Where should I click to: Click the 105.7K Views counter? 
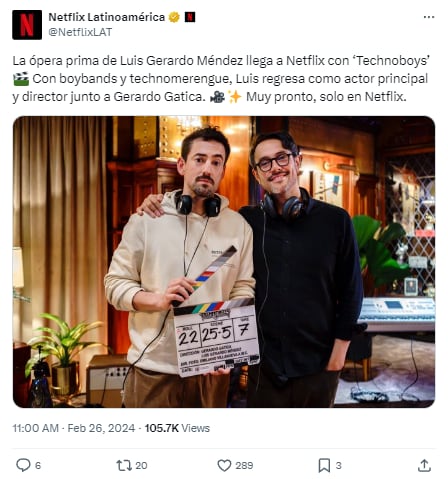pos(177,428)
